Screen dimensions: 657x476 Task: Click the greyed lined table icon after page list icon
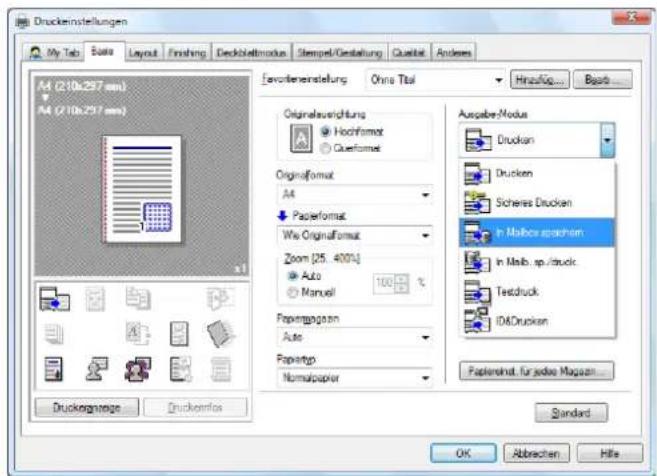pyautogui.click(x=220, y=369)
